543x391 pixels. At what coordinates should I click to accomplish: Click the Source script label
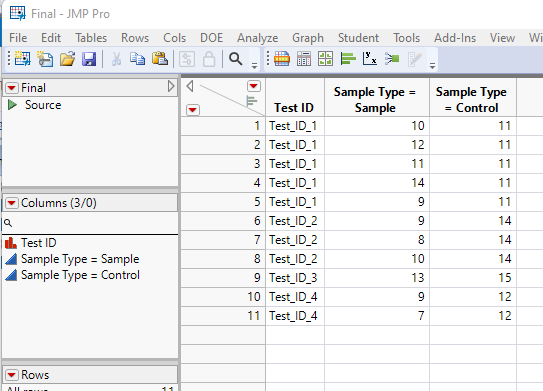click(43, 105)
